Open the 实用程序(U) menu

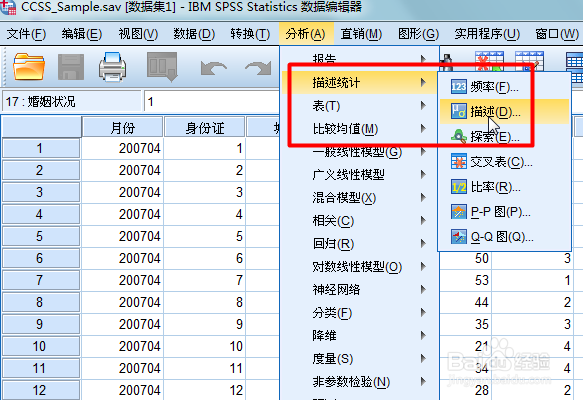coord(487,34)
